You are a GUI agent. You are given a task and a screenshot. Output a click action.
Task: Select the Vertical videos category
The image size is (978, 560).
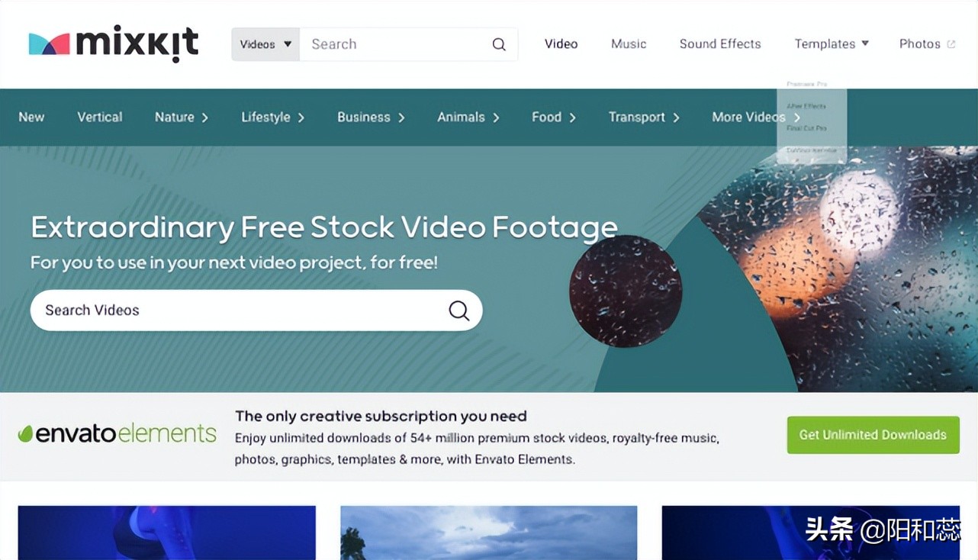pos(100,117)
